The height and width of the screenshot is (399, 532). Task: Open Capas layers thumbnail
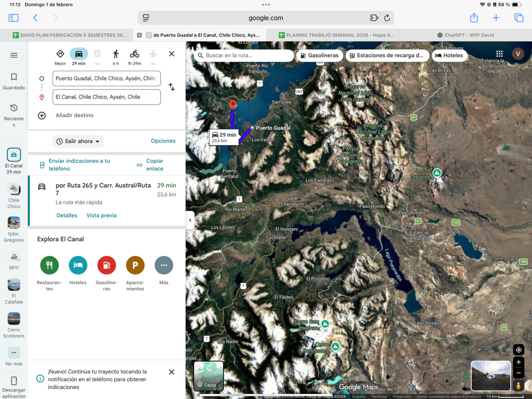click(x=209, y=376)
